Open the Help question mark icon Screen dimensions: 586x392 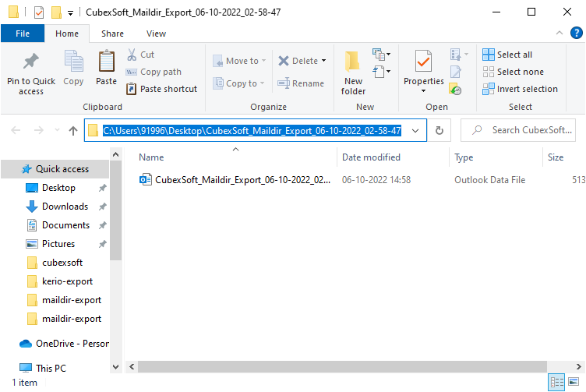(577, 33)
